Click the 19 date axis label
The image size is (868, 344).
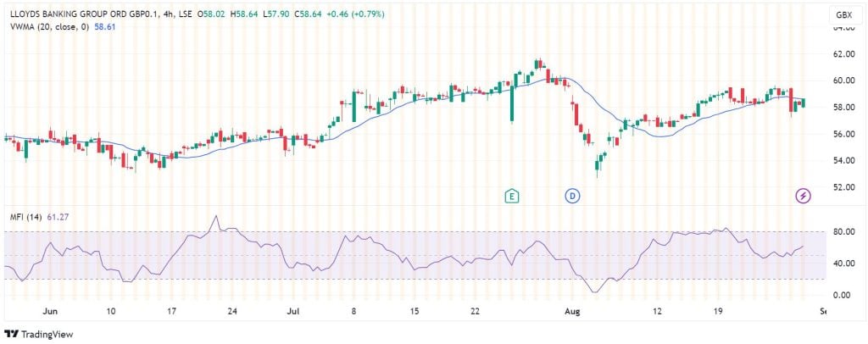719,311
